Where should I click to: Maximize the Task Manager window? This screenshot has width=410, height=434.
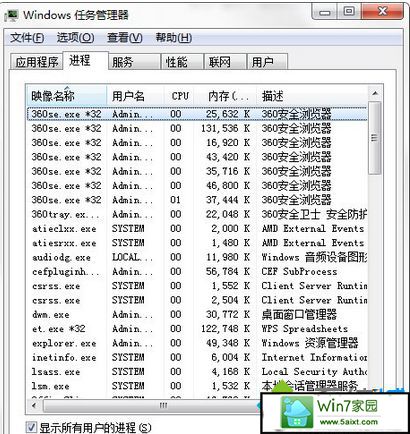[x=349, y=12]
